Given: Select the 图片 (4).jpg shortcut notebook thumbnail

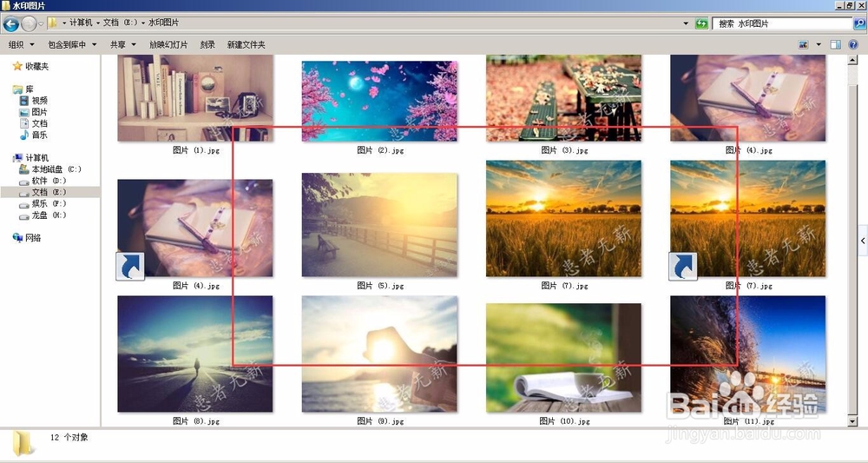Looking at the screenshot, I should (195, 228).
